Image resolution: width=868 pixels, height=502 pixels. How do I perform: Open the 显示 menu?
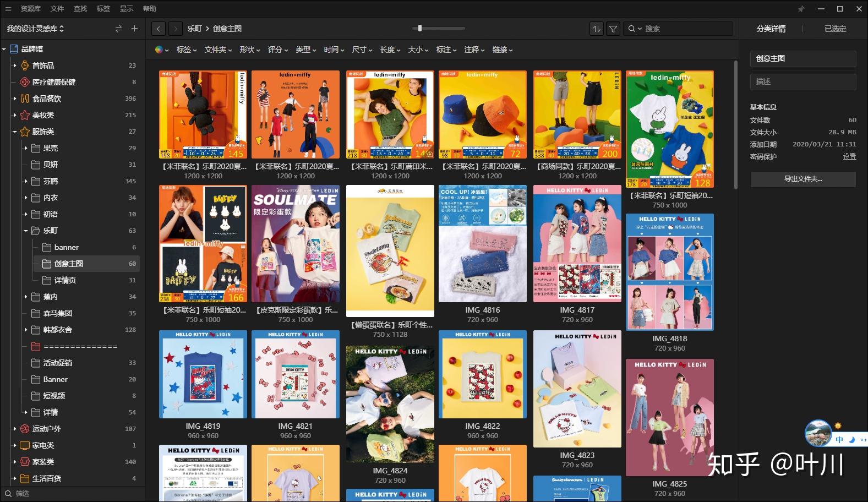pos(127,9)
